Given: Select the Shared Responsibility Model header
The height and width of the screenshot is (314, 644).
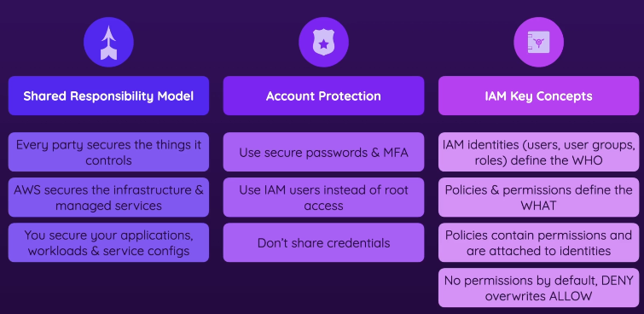Looking at the screenshot, I should 108,96.
